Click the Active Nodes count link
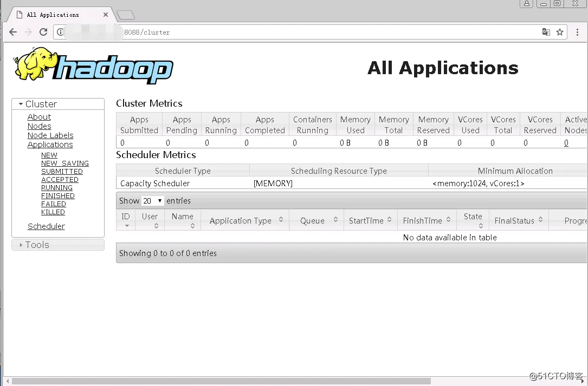 [x=566, y=143]
